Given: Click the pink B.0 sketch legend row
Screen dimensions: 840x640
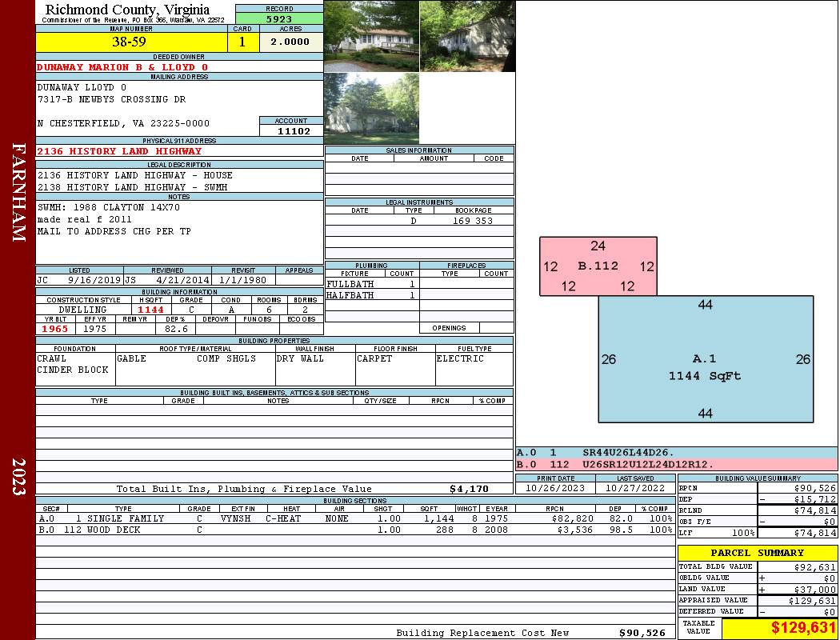Looking at the screenshot, I should click(x=676, y=464).
